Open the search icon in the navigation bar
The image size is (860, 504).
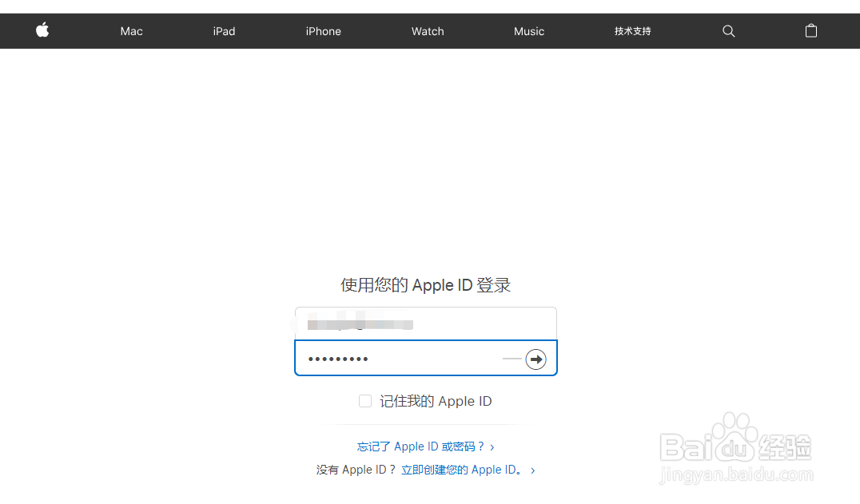click(728, 30)
